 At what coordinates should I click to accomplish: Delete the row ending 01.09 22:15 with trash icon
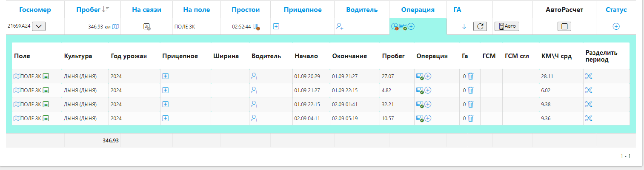470,90
